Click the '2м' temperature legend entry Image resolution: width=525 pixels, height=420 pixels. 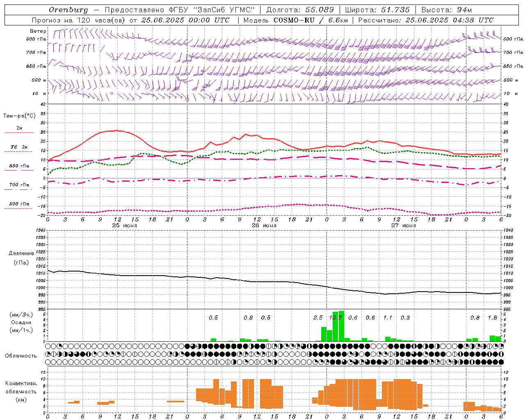(x=19, y=128)
